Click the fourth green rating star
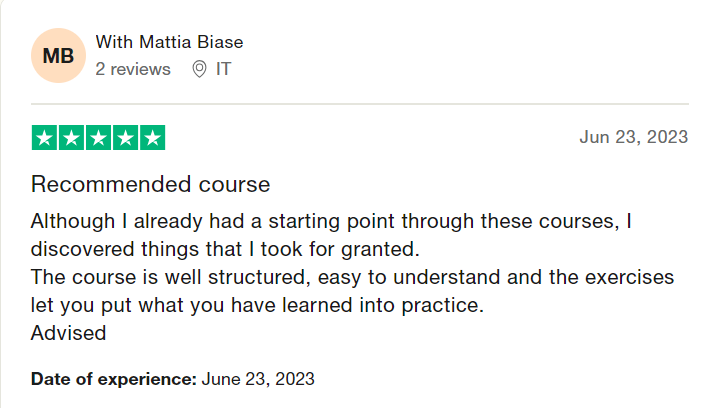Image resolution: width=716 pixels, height=408 pixels. tap(125, 138)
